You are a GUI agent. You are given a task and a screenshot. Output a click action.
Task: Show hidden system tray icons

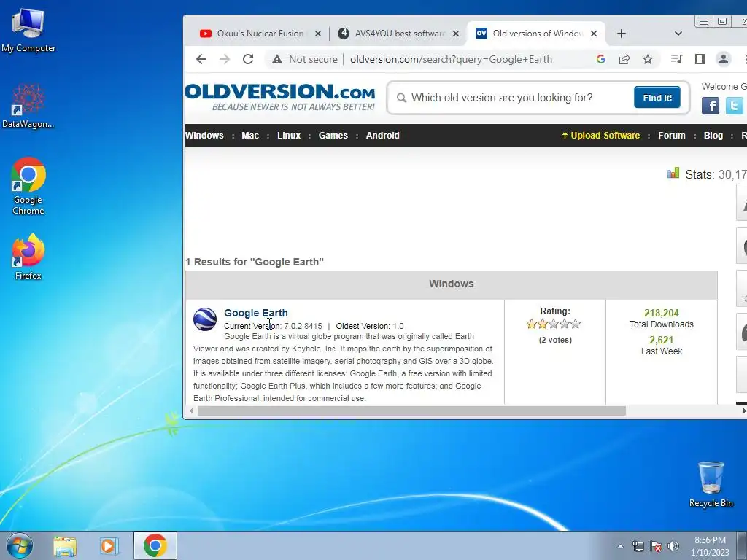point(620,546)
